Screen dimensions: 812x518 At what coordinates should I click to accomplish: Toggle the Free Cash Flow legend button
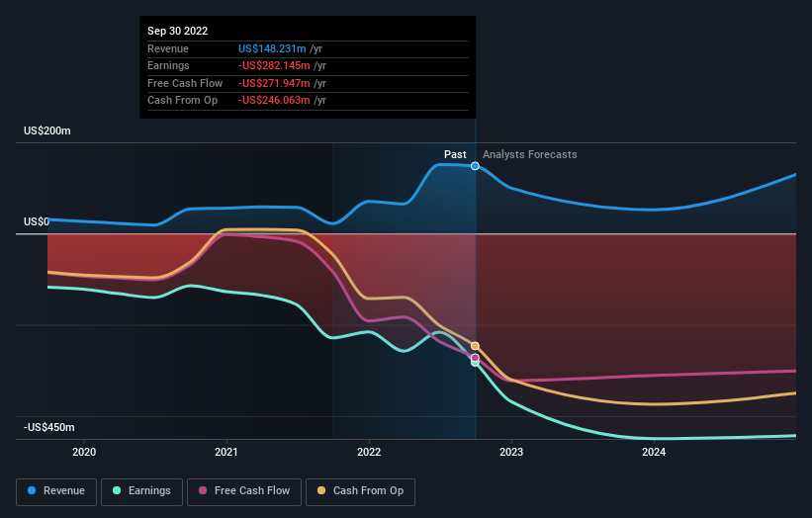point(244,491)
